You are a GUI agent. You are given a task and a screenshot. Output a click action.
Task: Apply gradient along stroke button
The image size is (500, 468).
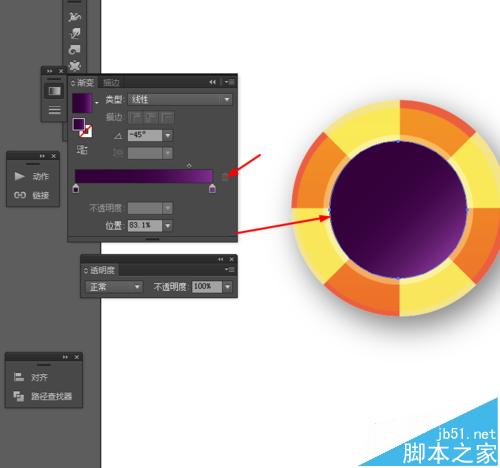click(151, 117)
